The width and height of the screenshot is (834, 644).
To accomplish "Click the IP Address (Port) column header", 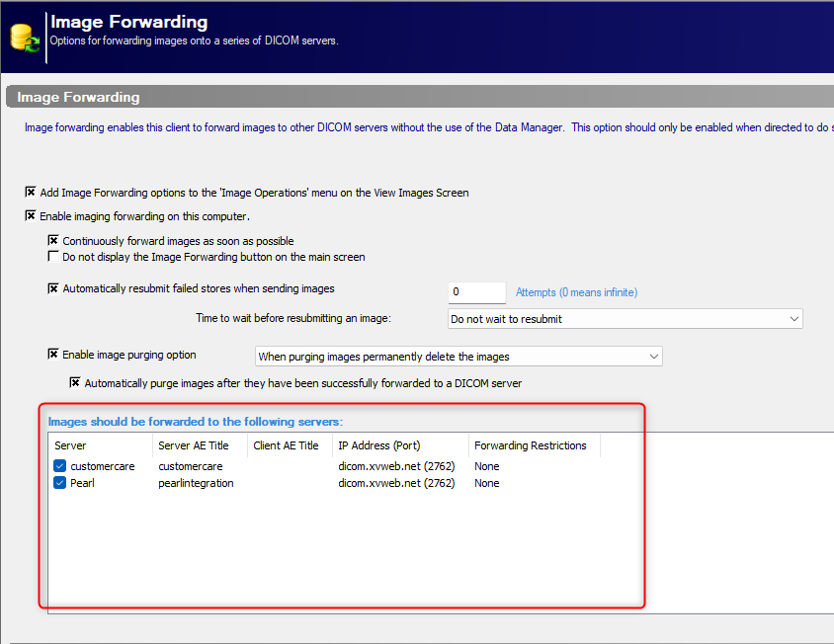I will click(400, 445).
